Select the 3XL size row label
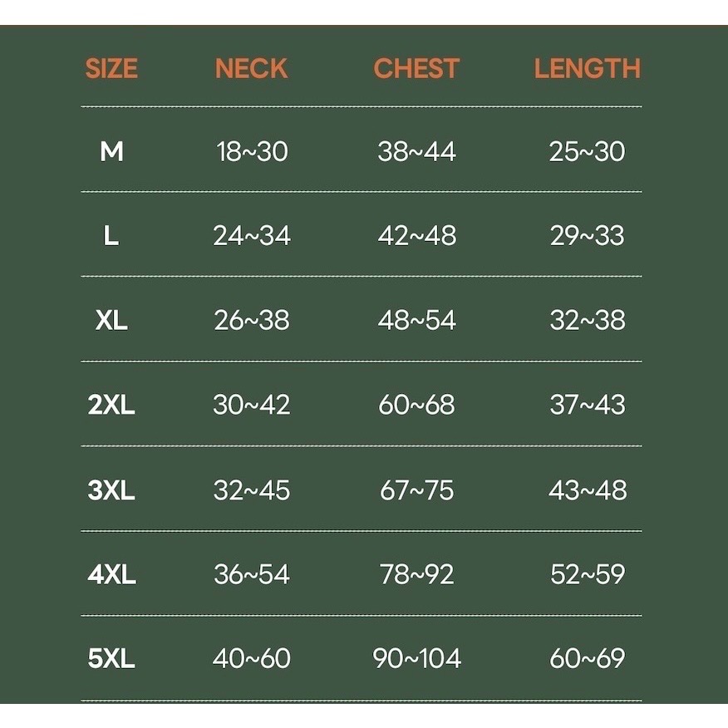 pos(111,490)
